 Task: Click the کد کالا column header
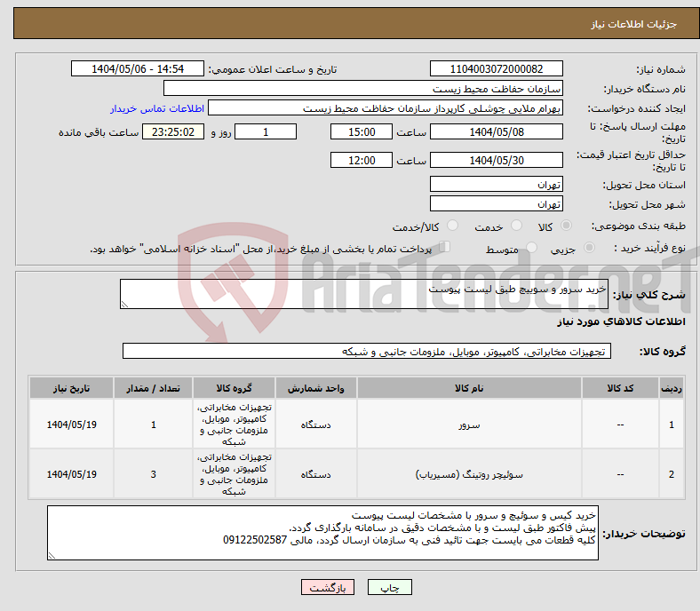620,388
